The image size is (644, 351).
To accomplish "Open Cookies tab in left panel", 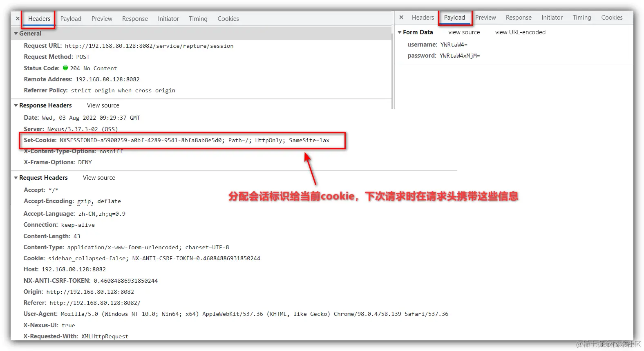I will pos(228,19).
